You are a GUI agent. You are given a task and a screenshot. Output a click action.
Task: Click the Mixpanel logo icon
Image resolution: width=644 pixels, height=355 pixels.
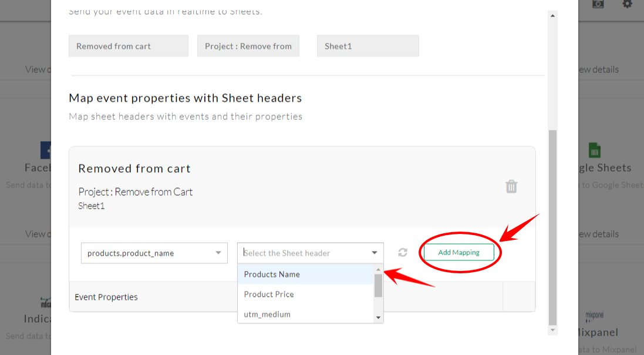(x=594, y=316)
